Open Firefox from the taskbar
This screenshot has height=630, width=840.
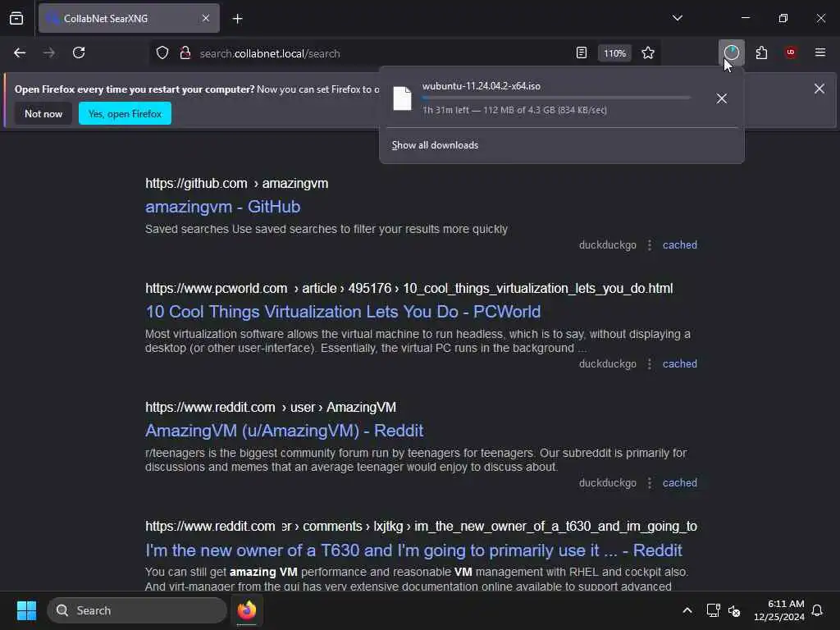(247, 610)
